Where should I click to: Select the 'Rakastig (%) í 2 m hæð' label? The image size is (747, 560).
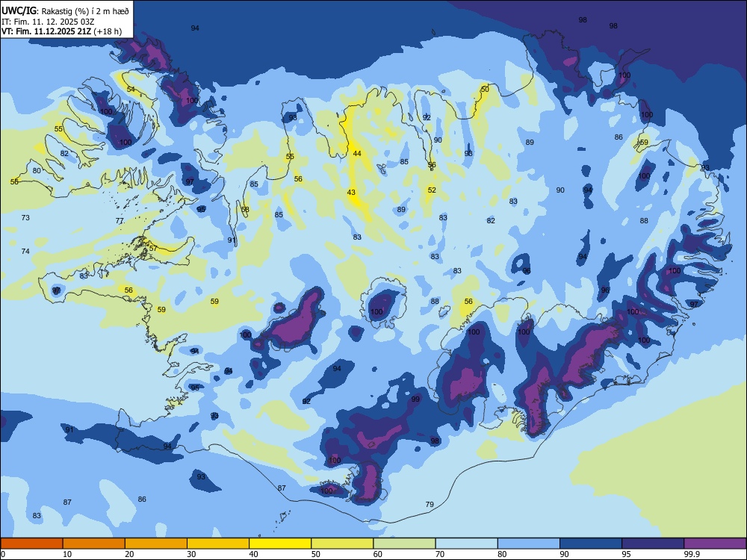tap(85, 10)
